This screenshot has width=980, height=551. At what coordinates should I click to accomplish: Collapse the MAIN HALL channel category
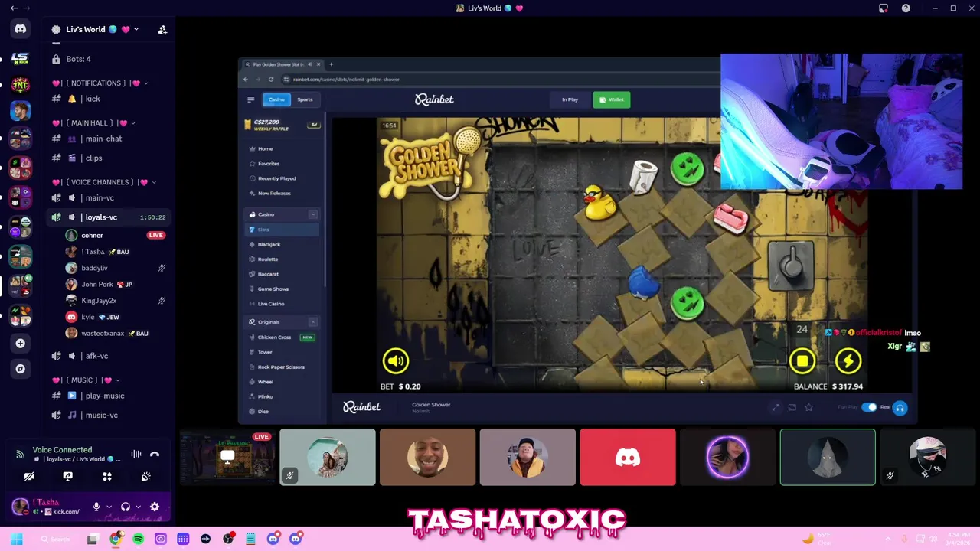tap(93, 122)
